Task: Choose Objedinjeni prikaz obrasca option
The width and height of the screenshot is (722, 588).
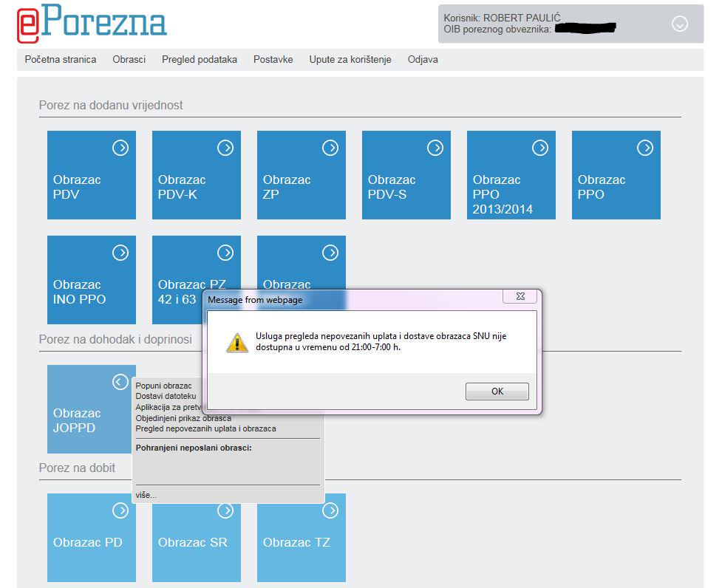Action: tap(183, 418)
